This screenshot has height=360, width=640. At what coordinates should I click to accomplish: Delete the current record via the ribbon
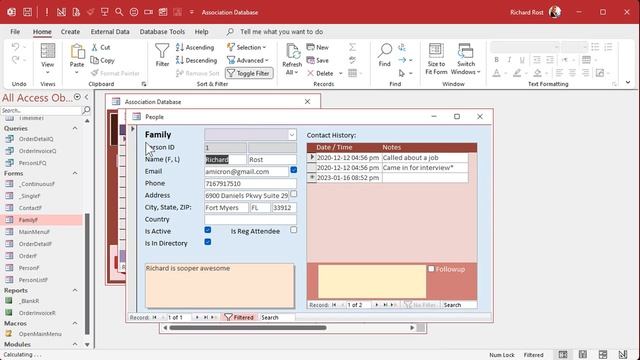320,73
